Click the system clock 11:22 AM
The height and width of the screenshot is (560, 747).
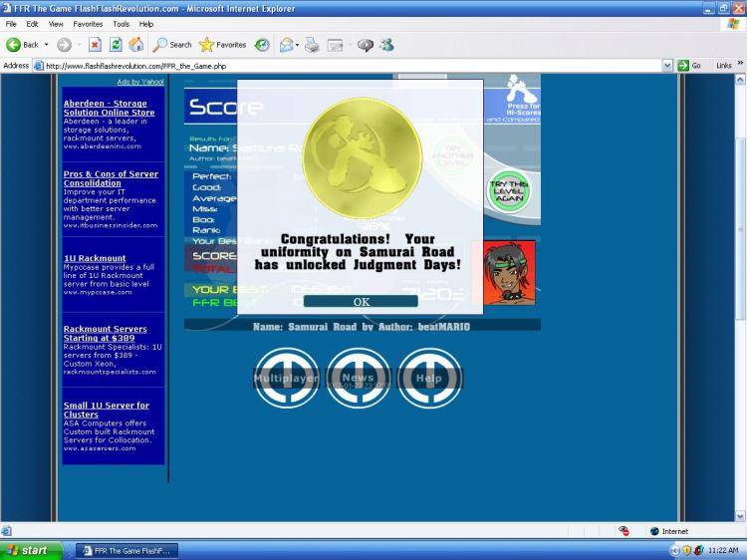[x=723, y=550]
